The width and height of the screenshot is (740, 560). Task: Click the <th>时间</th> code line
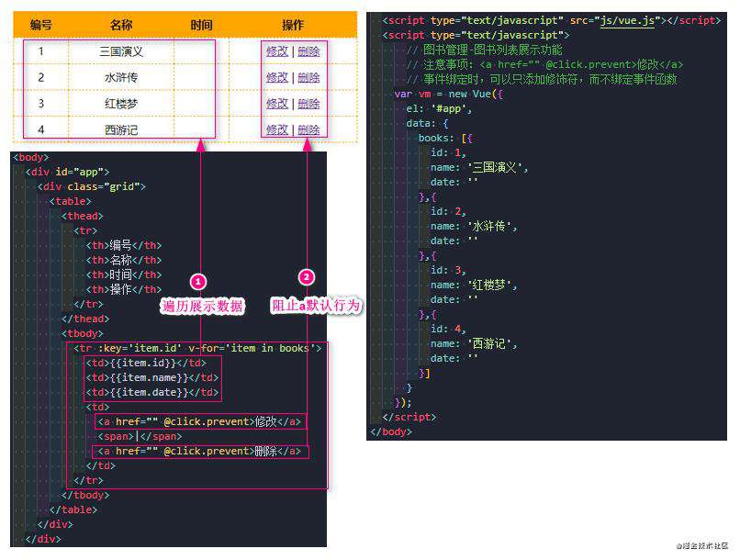124,274
